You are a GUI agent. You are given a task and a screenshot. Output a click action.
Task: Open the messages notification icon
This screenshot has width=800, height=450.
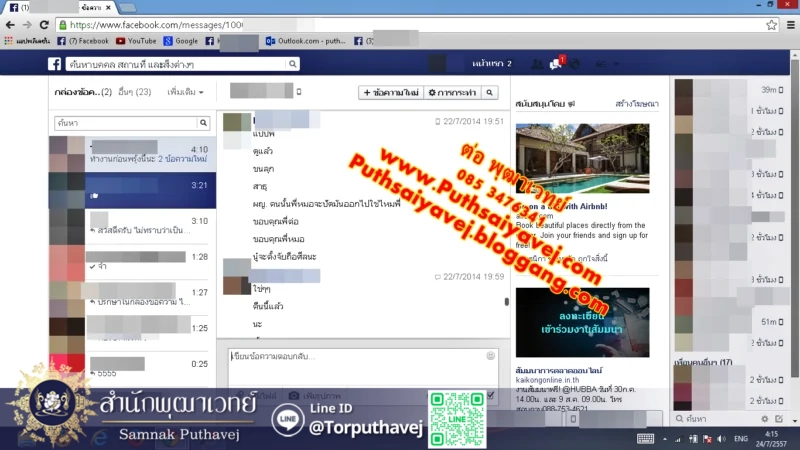[557, 64]
